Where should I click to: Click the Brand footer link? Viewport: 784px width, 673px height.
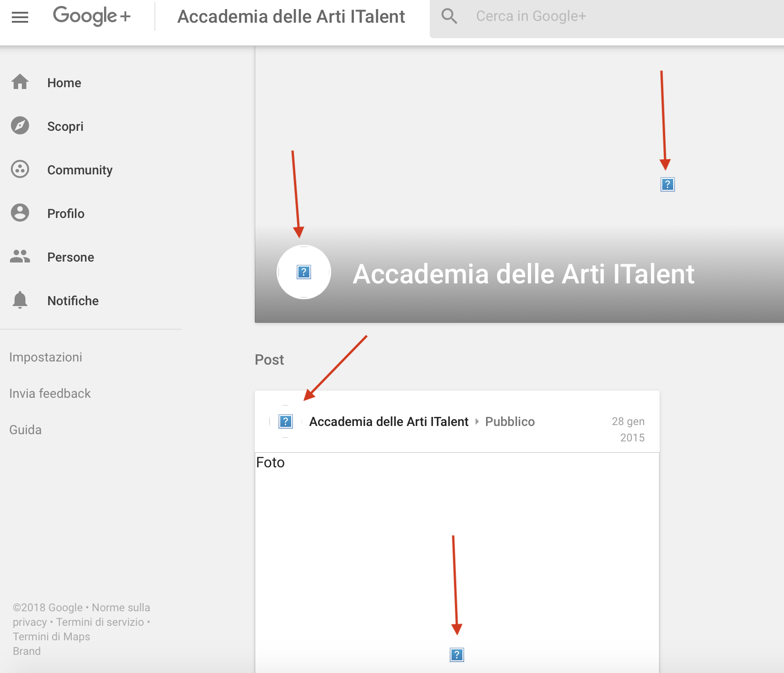(27, 651)
